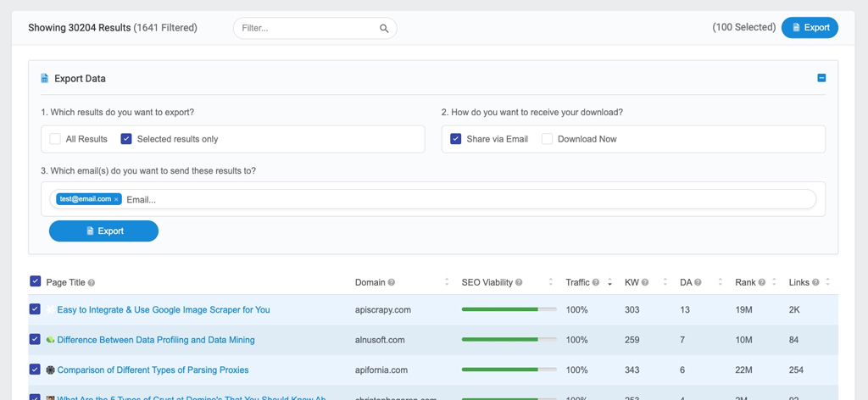
Task: Click alnusoft.com page favicon
Action: pyautogui.click(x=50, y=340)
